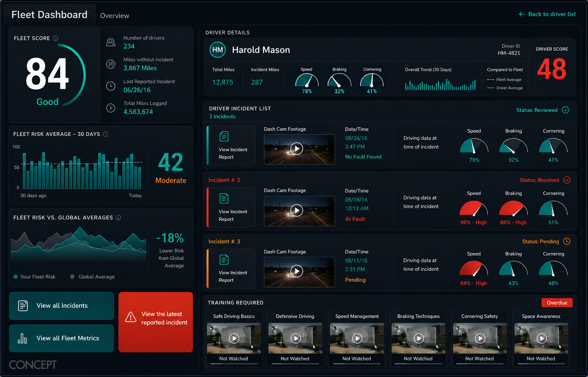Click the Global Average legend dot

tap(72, 277)
